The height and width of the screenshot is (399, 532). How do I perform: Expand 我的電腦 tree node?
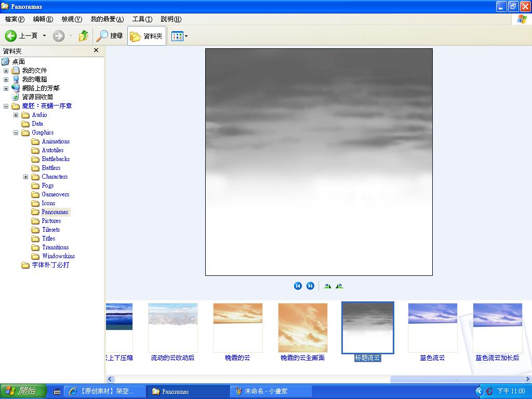click(x=6, y=79)
